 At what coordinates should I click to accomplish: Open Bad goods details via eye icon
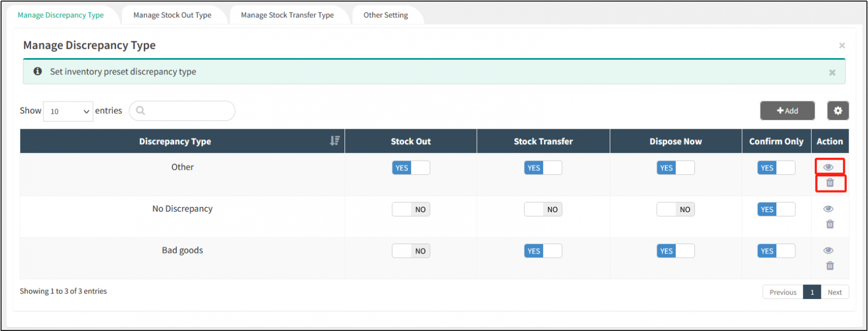tap(828, 250)
